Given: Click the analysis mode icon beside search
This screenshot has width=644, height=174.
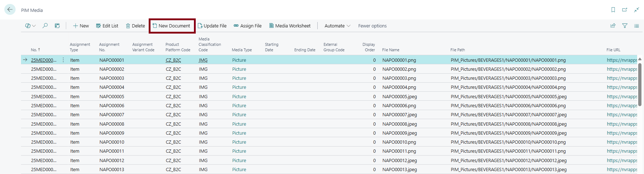Looking at the screenshot, I should click(57, 26).
